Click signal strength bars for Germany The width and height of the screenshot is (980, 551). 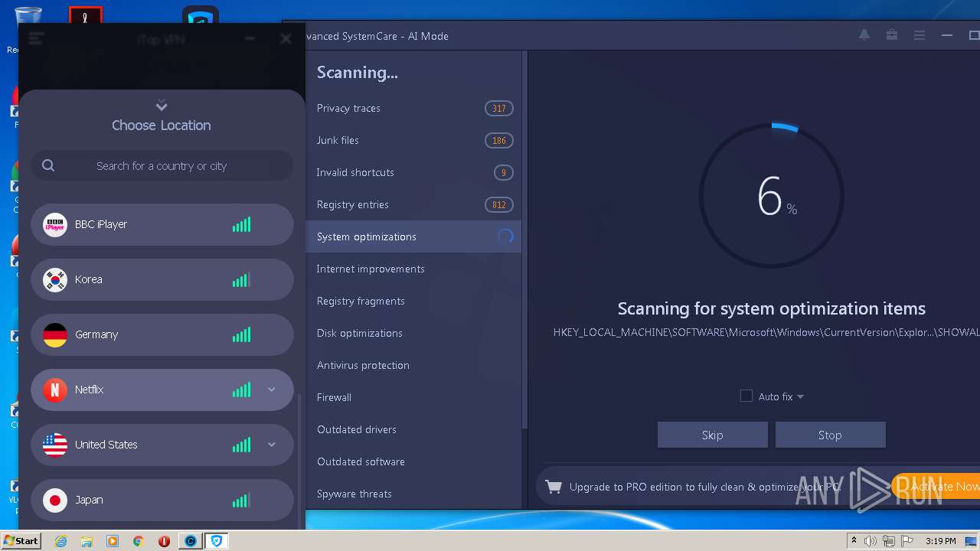[x=241, y=334]
